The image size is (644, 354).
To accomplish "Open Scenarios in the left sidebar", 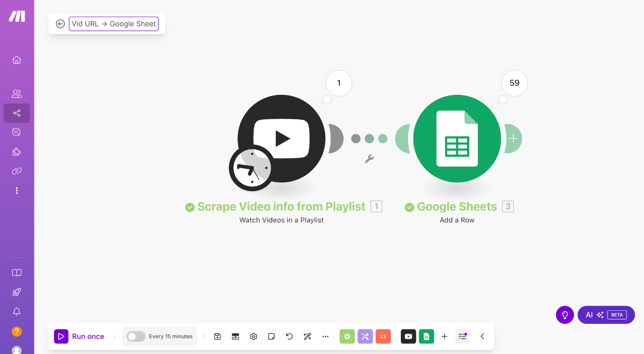I will tap(17, 113).
